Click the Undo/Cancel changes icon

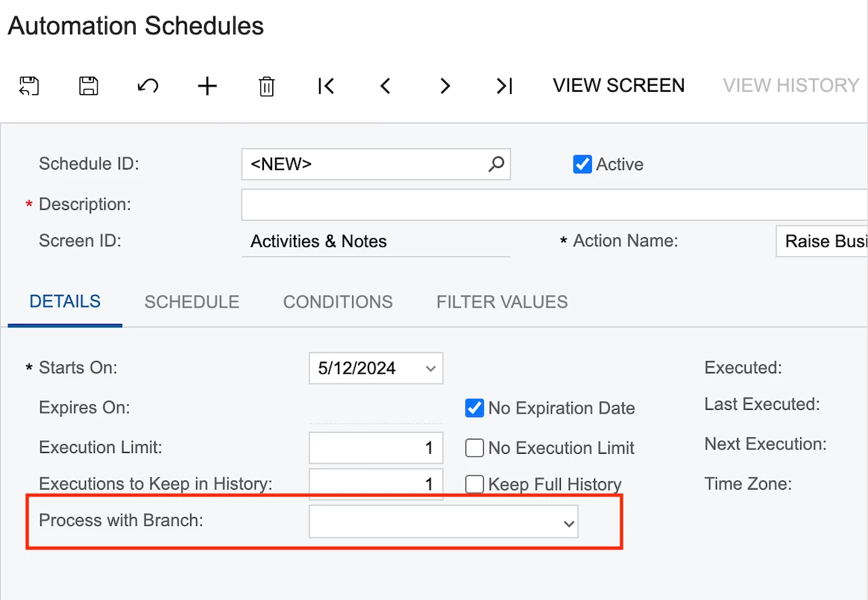click(x=148, y=86)
